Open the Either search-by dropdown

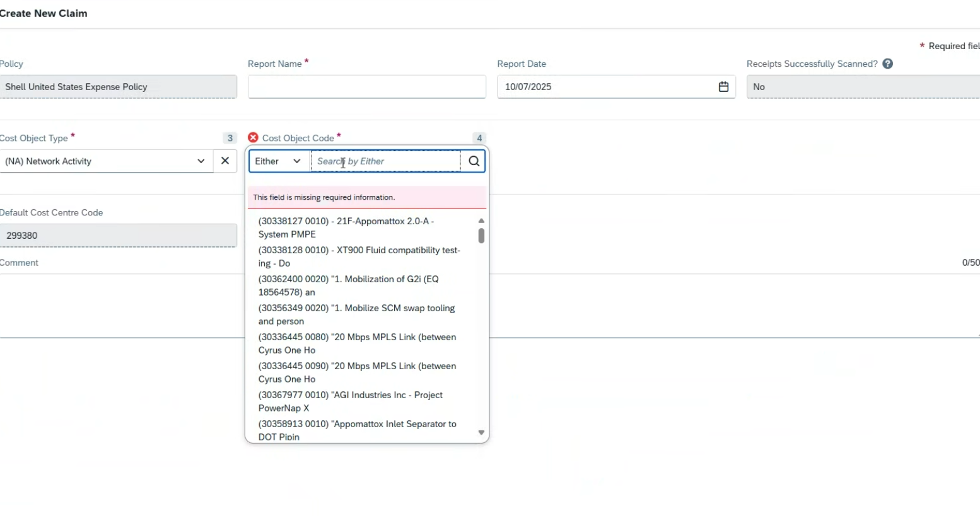[x=280, y=161]
